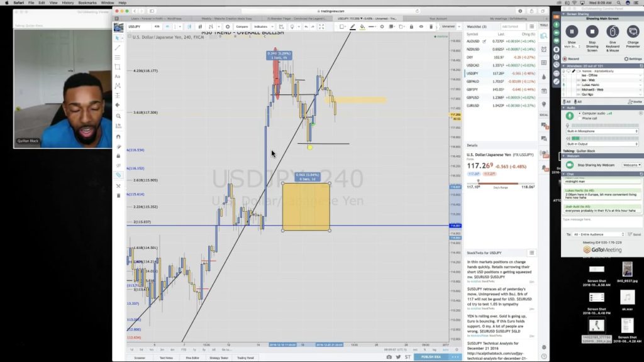Open chart settings gear in top toolbar
Screen dimensions: 644x362
[x=228, y=26]
